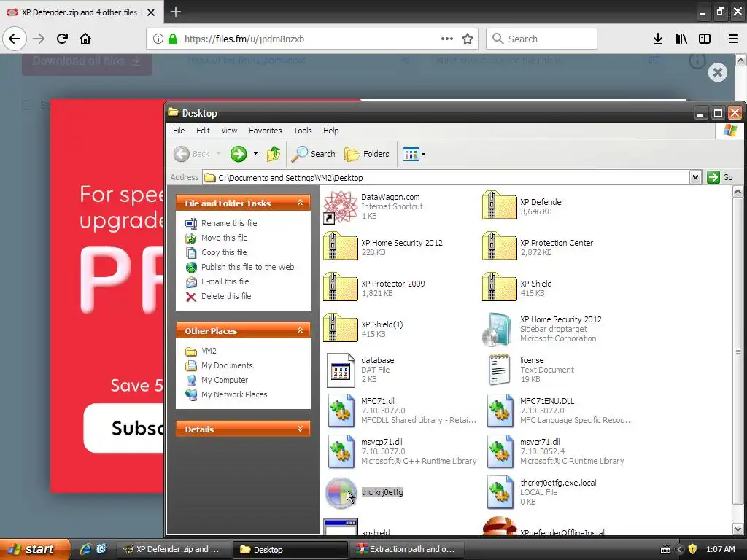The height and width of the screenshot is (560, 747).
Task: Click the Explorer Forward green arrow
Action: 239,154
